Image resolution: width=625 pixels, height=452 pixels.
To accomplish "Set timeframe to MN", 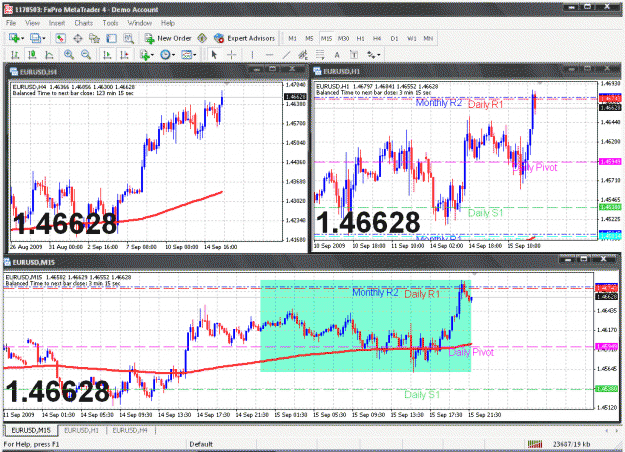I will (428, 38).
